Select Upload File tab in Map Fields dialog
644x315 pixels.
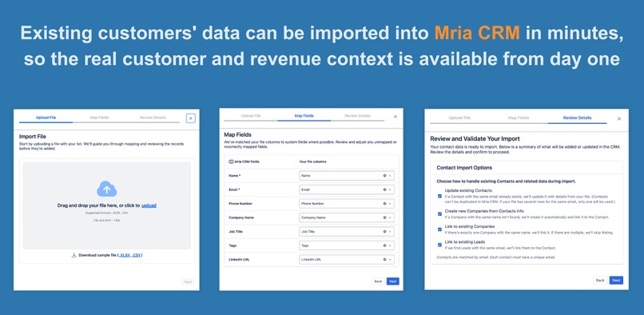(x=251, y=116)
